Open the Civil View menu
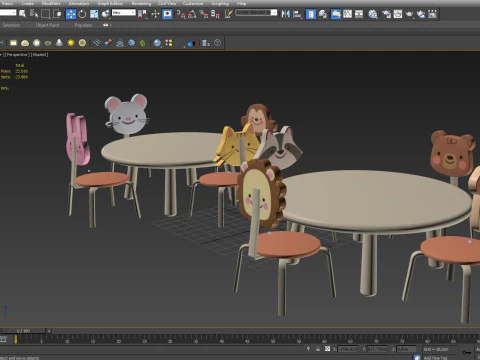Image resolution: width=480 pixels, height=360 pixels. (x=167, y=3)
